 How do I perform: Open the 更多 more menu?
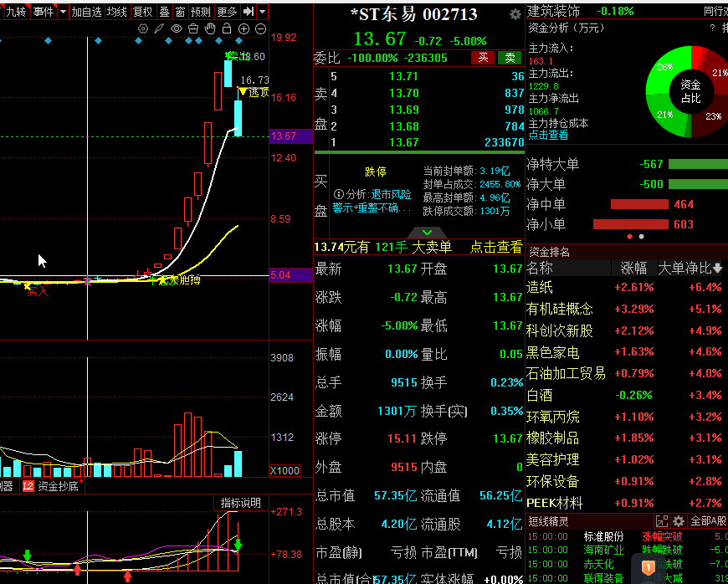tap(227, 12)
